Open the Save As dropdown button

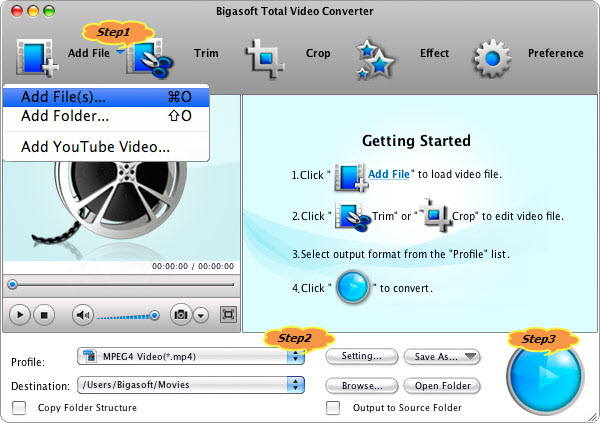pyautogui.click(x=442, y=357)
